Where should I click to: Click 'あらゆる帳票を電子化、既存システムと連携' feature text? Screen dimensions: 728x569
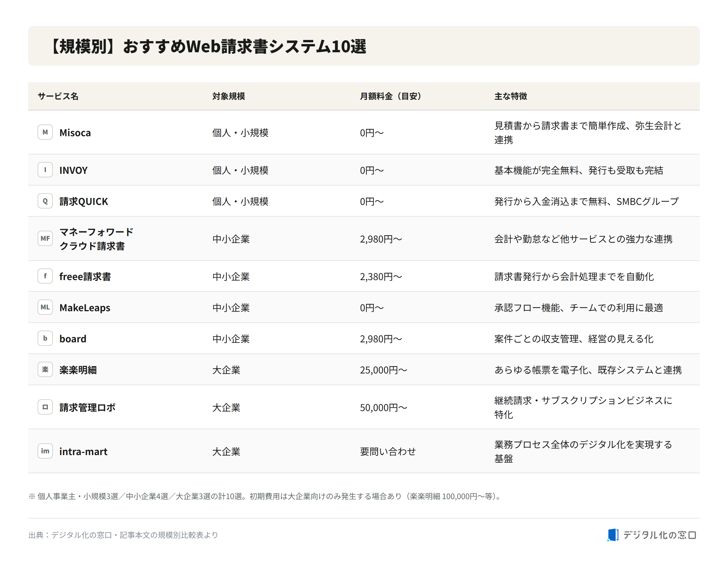588,370
